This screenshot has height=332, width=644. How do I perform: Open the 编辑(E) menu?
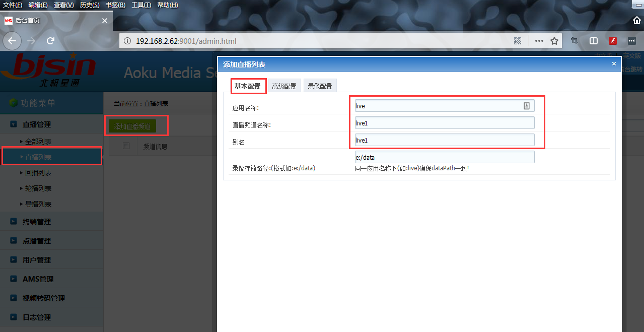pyautogui.click(x=38, y=5)
